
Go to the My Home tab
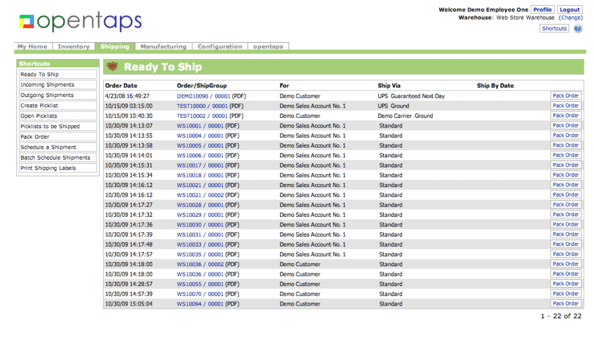32,46
